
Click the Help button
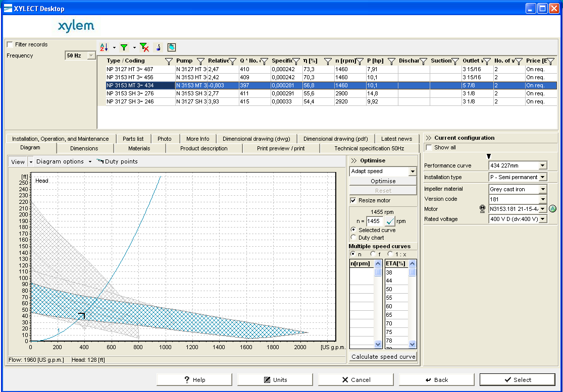(194, 380)
